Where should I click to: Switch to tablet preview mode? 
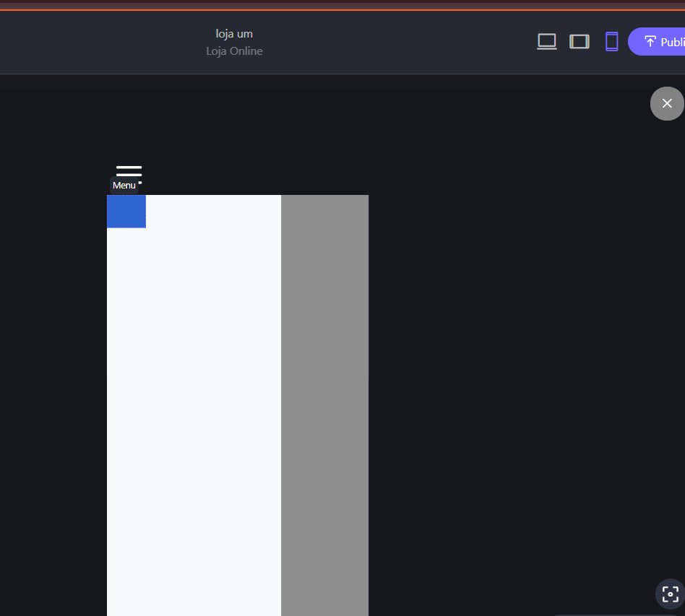(580, 42)
